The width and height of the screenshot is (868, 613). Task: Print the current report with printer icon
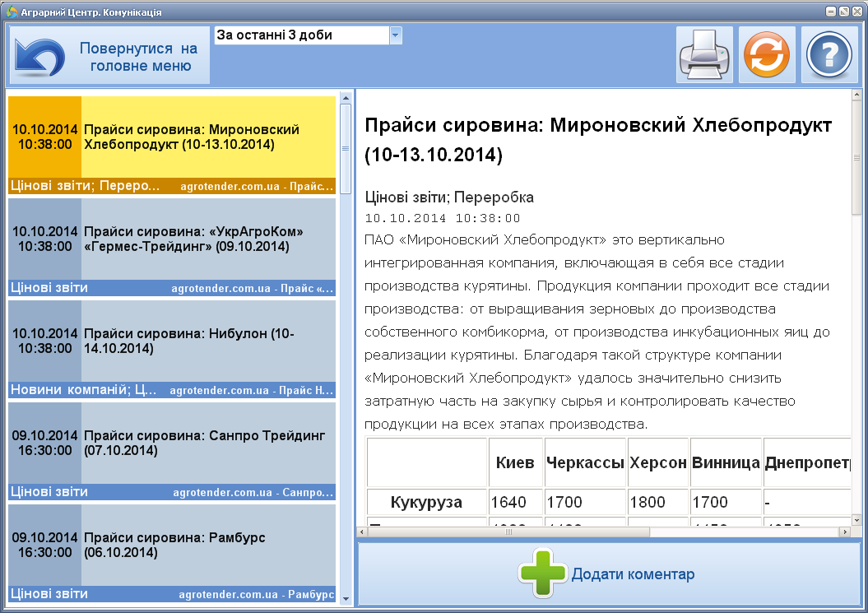pyautogui.click(x=704, y=55)
